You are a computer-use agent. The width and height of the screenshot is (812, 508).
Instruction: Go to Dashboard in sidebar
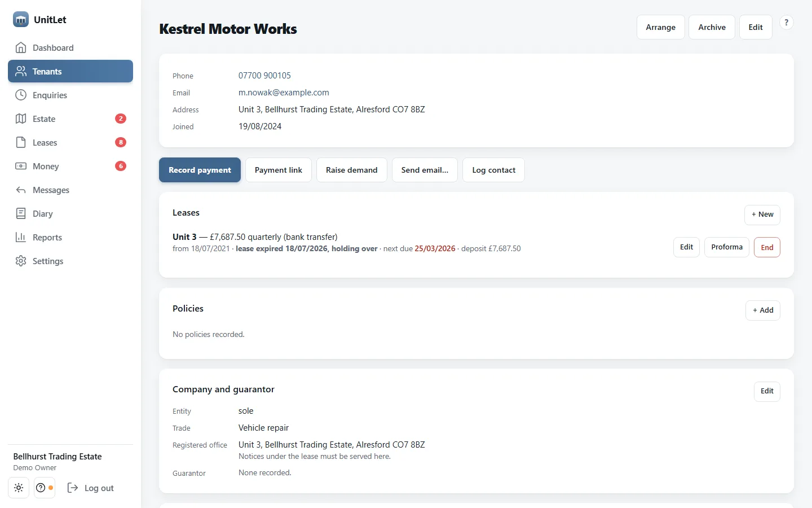pos(70,47)
